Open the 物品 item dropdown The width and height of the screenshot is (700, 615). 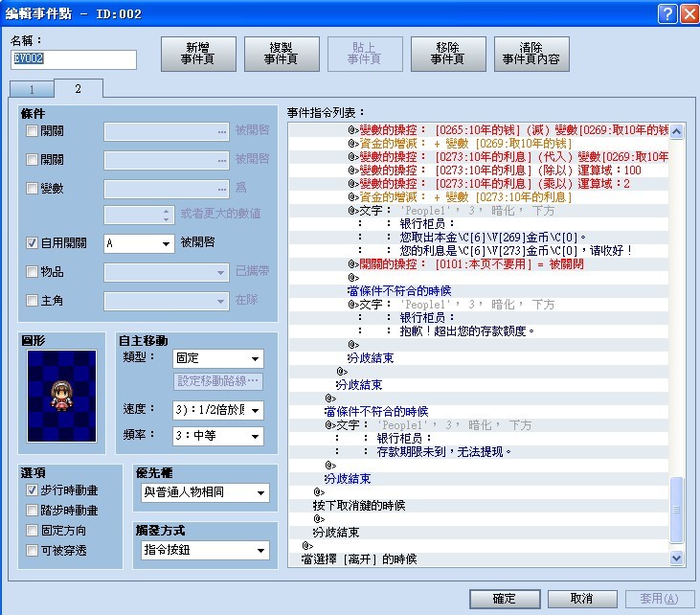(167, 272)
